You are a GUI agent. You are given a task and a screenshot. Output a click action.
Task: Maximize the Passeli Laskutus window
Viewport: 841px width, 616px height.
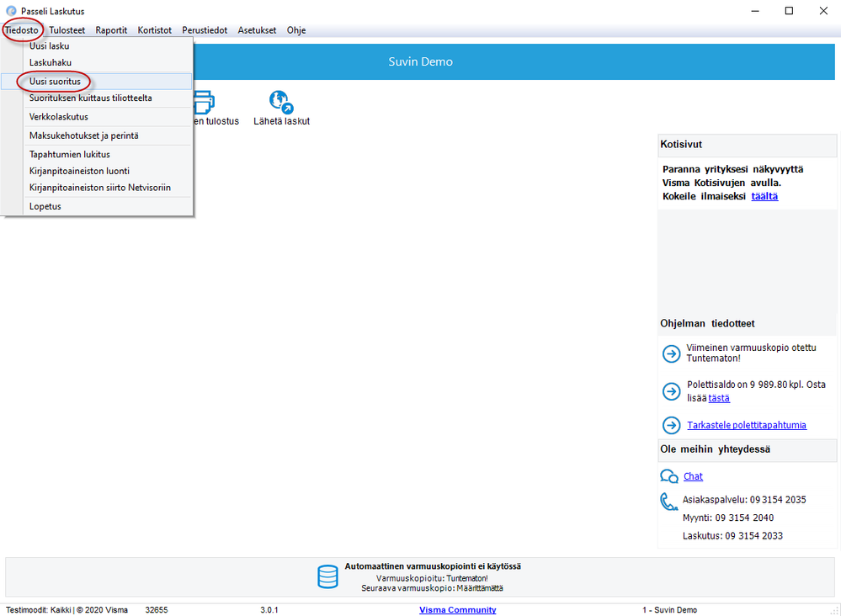pyautogui.click(x=789, y=11)
